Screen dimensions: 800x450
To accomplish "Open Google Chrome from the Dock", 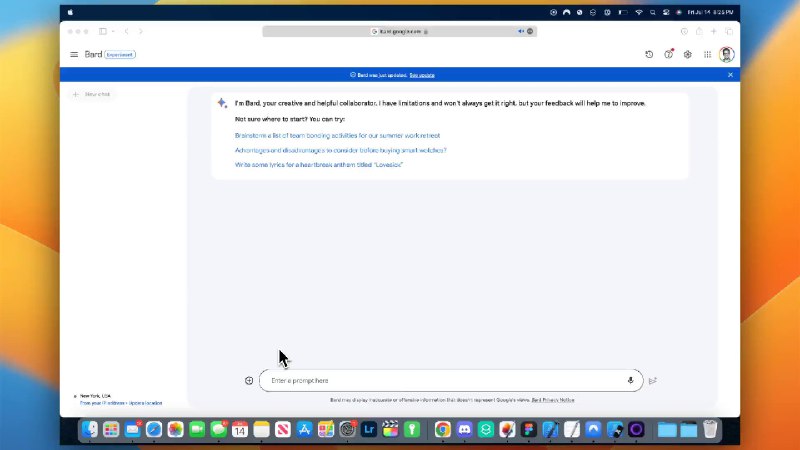I will pyautogui.click(x=442, y=429).
